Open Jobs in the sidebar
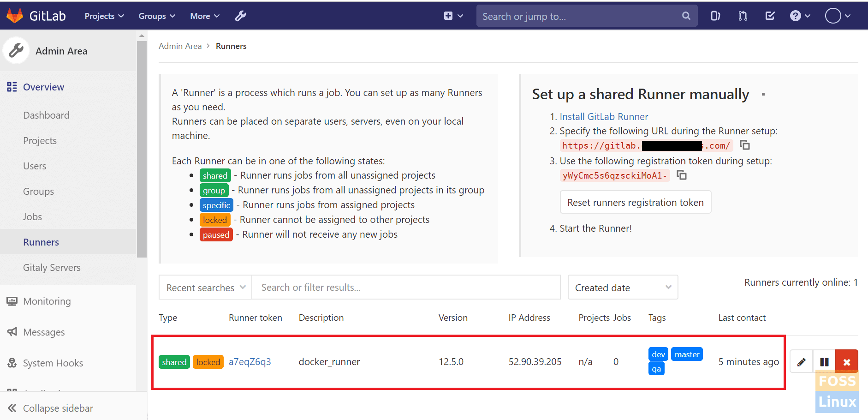The image size is (868, 420). 32,217
